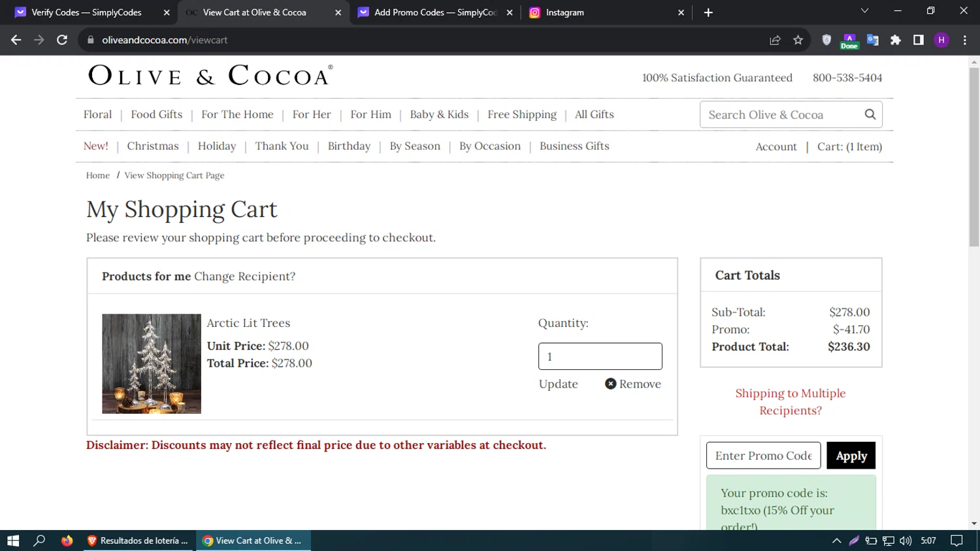
Task: Click the page vertical scrollbar
Action: coord(974,157)
